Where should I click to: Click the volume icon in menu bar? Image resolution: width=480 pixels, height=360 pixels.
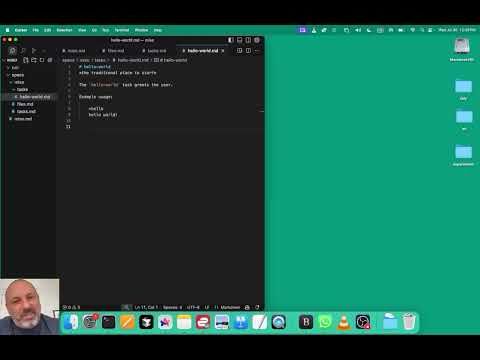tap(358, 30)
